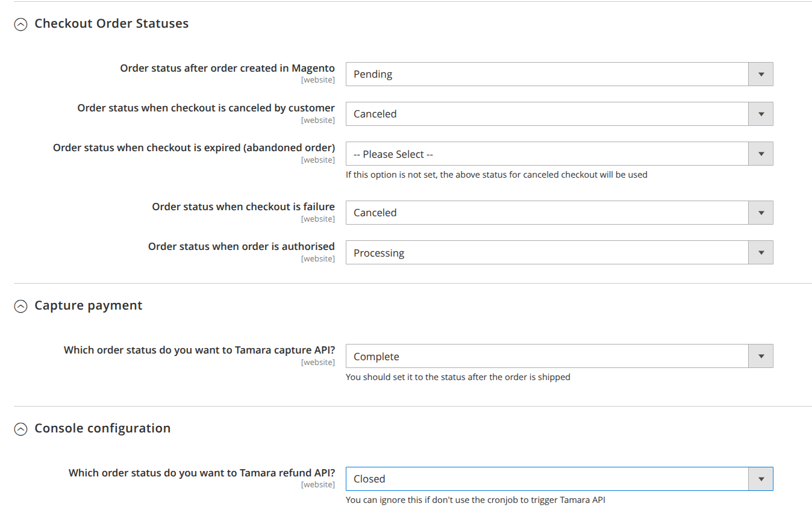Click the Tamara capture API question label
This screenshot has width=812, height=524.
tap(199, 350)
